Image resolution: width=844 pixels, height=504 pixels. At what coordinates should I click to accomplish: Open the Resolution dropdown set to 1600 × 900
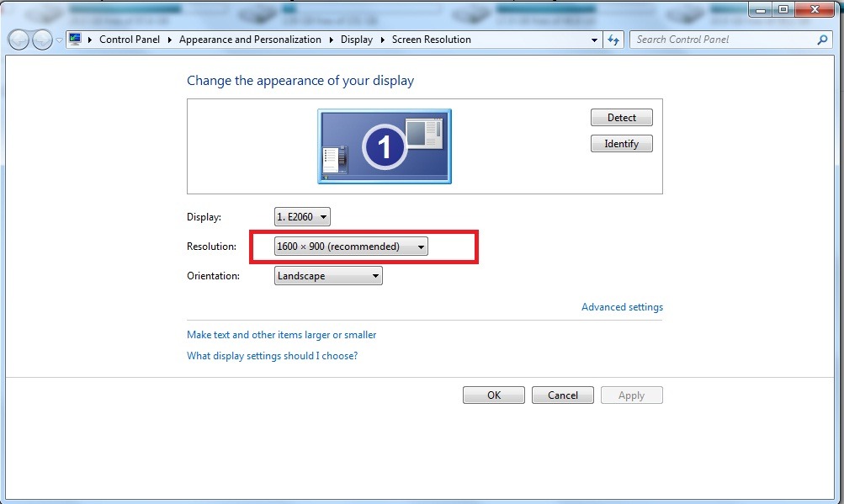(351, 247)
